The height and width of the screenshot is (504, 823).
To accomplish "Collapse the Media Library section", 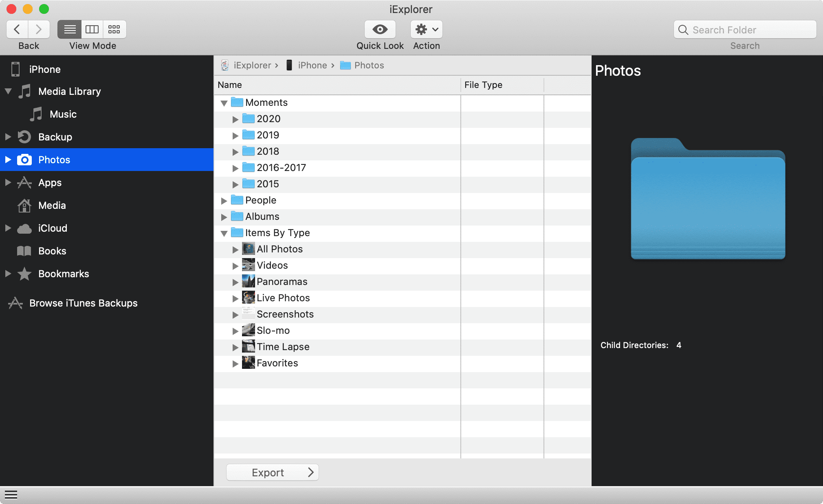I will tap(8, 91).
